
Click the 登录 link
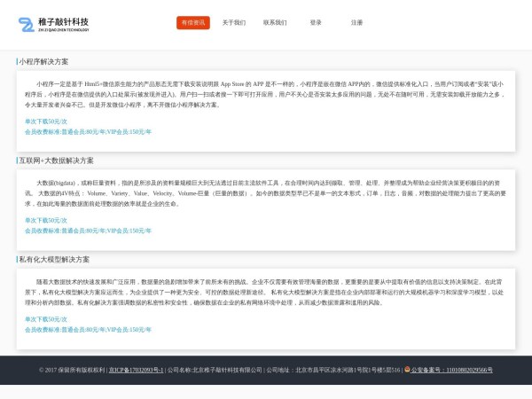point(316,22)
